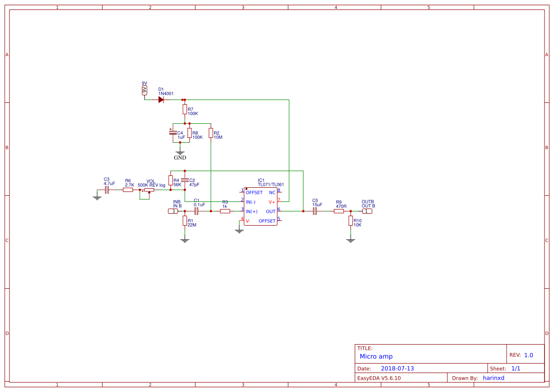Select capacitor C2 47pF
Viewport: 554px width, 392px height.
click(184, 181)
